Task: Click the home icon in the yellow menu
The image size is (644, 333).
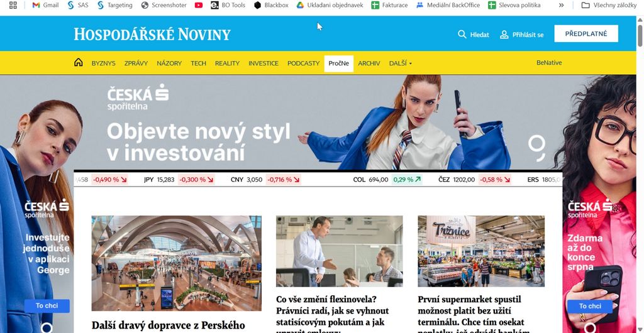Action: pyautogui.click(x=79, y=62)
